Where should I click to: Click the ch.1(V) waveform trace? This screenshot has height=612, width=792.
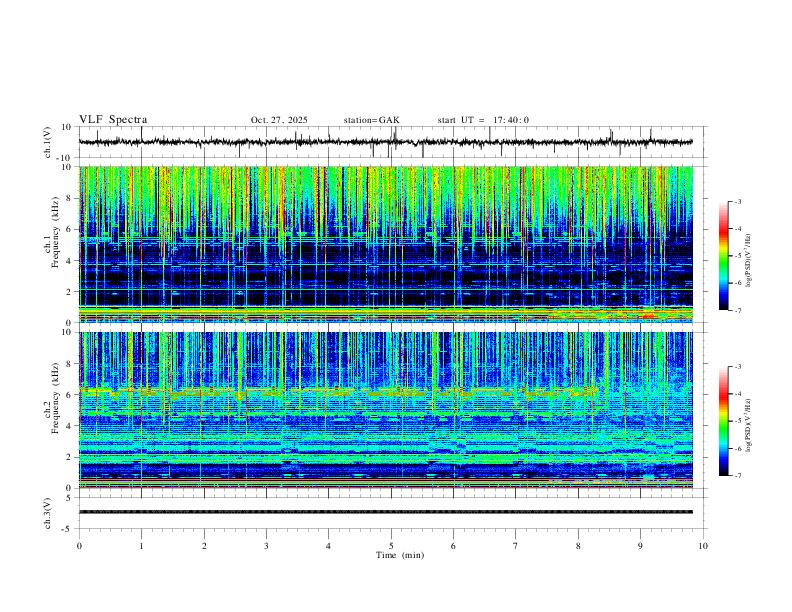(x=386, y=142)
